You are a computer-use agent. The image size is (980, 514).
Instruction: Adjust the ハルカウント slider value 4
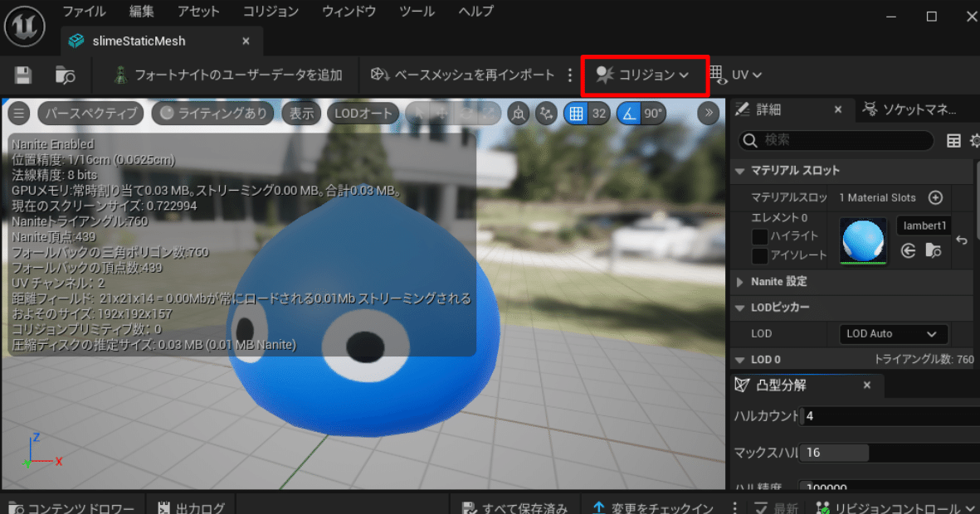890,416
